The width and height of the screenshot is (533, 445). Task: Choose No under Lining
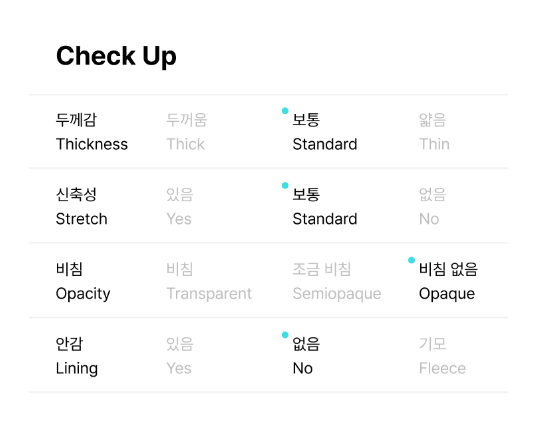tap(306, 356)
